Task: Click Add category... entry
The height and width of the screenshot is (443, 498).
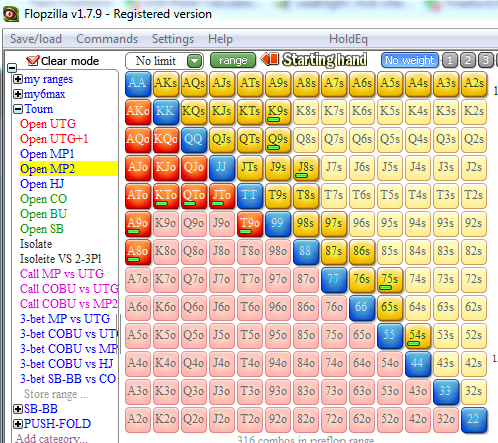Action: (x=52, y=438)
